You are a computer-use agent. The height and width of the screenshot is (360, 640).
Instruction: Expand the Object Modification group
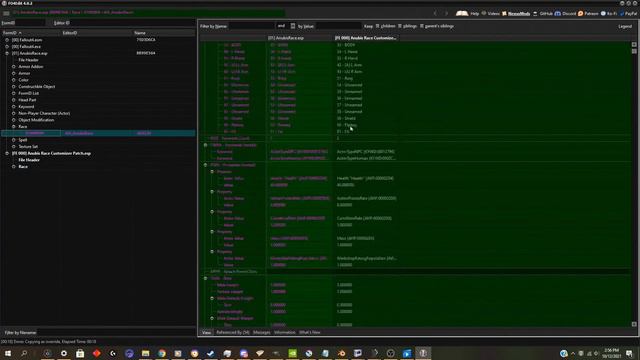[x=13, y=120]
